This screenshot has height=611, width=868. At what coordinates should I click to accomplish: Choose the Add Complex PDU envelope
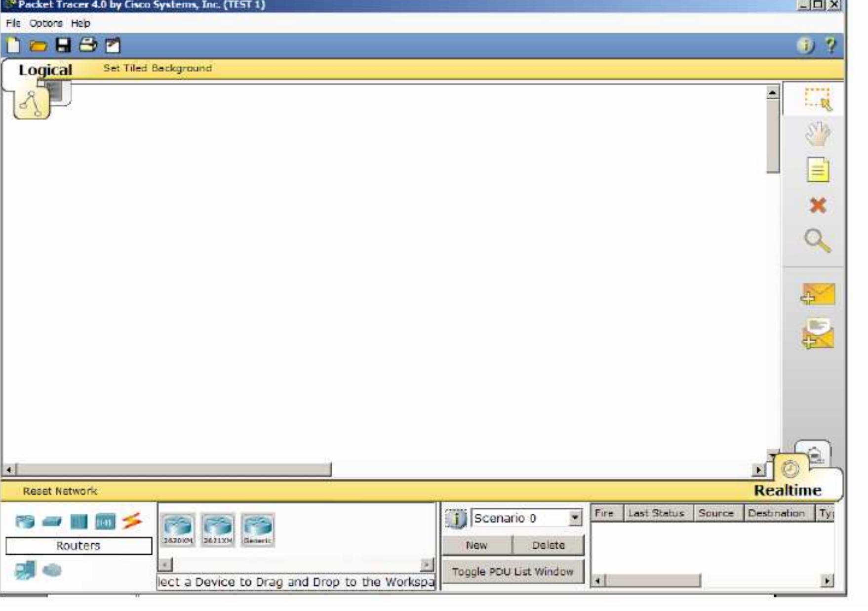click(x=818, y=334)
